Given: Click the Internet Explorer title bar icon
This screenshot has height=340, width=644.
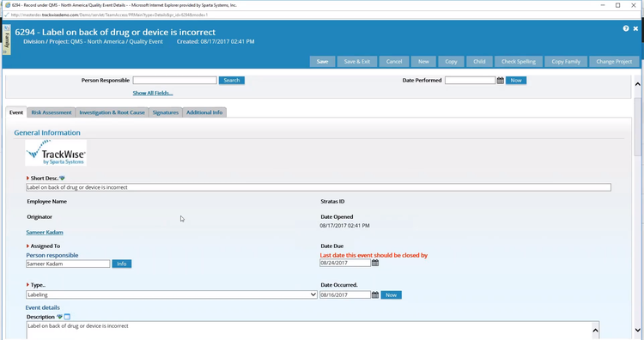Looking at the screenshot, I should pyautogui.click(x=8, y=5).
